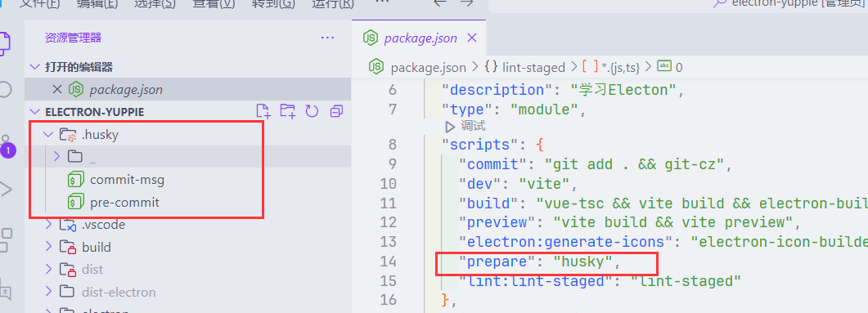The image size is (868, 313).
Task: Open the Run and Debug activity icon
Action: pyautogui.click(x=6, y=189)
